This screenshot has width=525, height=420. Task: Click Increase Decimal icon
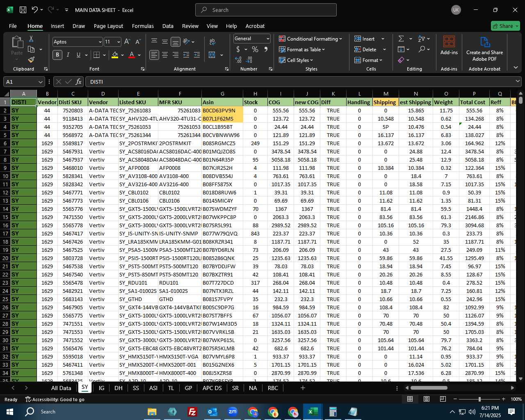238,60
